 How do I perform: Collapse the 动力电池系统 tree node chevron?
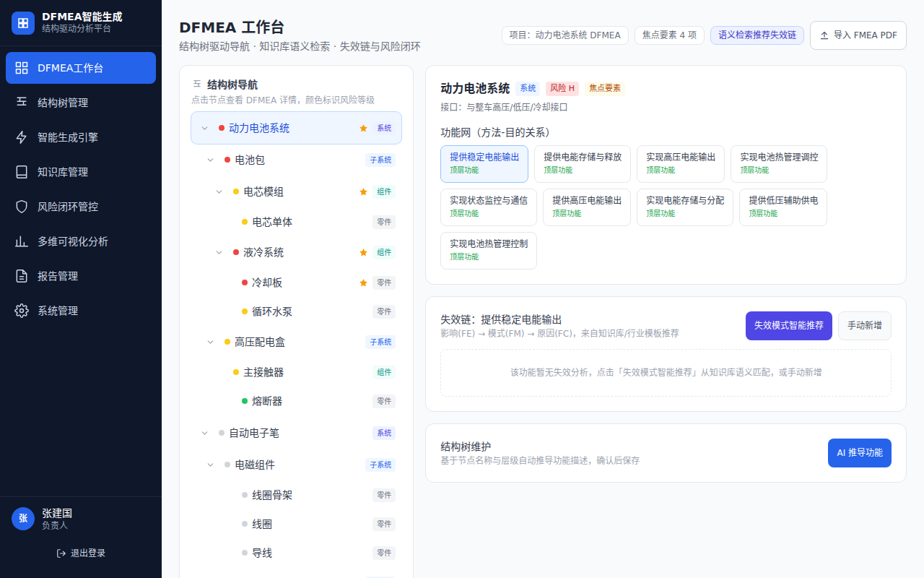tap(204, 128)
